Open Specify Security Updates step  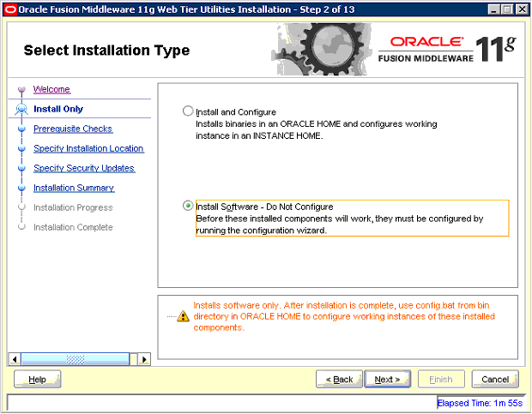(84, 168)
